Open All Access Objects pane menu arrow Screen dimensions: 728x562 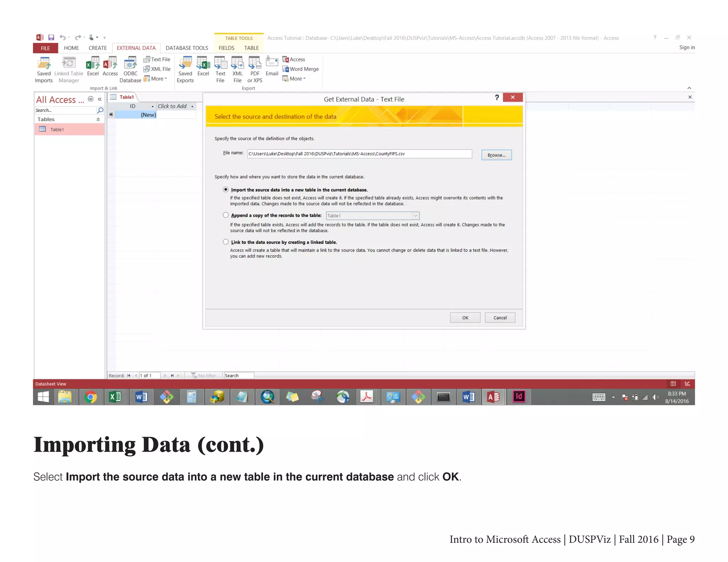(91, 99)
